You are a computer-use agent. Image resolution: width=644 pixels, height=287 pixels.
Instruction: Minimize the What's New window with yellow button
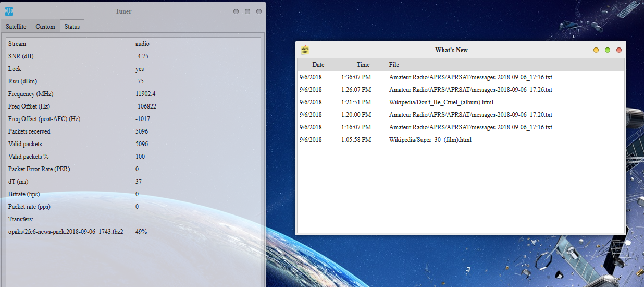[596, 50]
